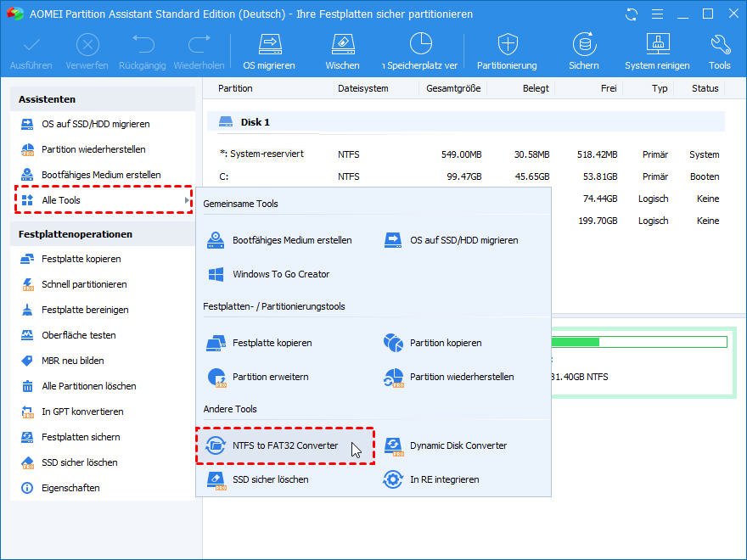Sort by the Partition column header

235,88
